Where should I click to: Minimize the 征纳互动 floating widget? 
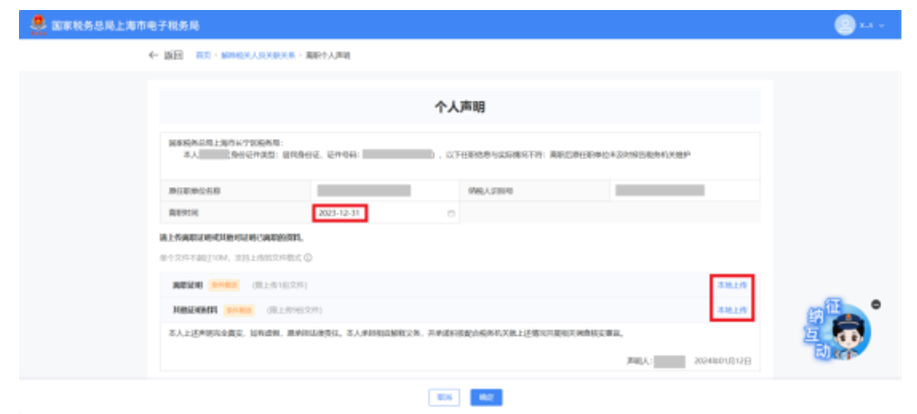pos(876,304)
